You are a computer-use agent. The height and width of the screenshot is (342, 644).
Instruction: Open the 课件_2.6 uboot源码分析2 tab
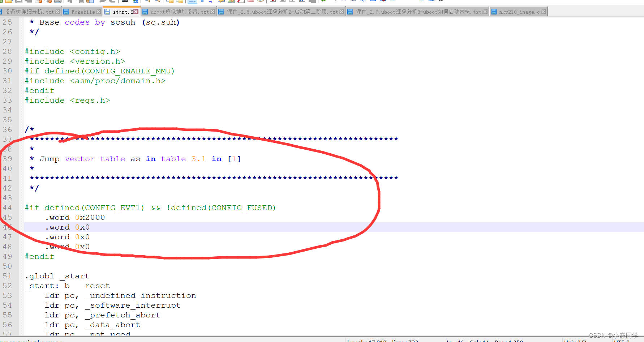click(x=282, y=12)
